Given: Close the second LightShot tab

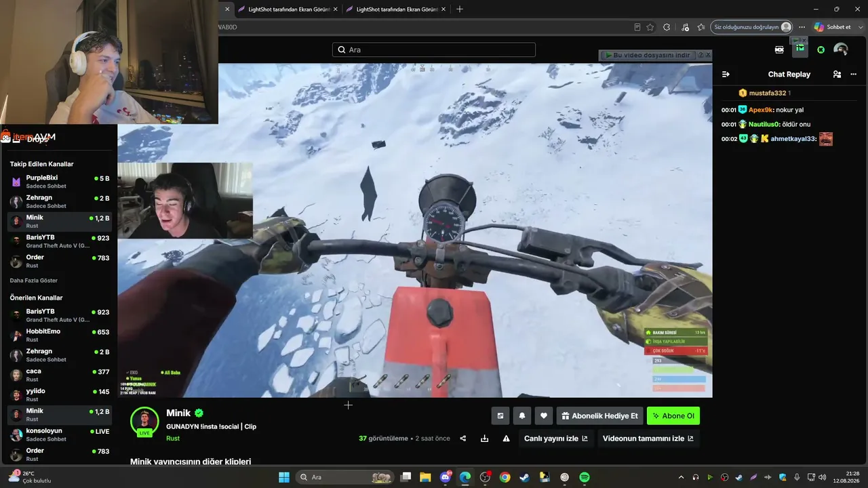Looking at the screenshot, I should click(x=443, y=9).
